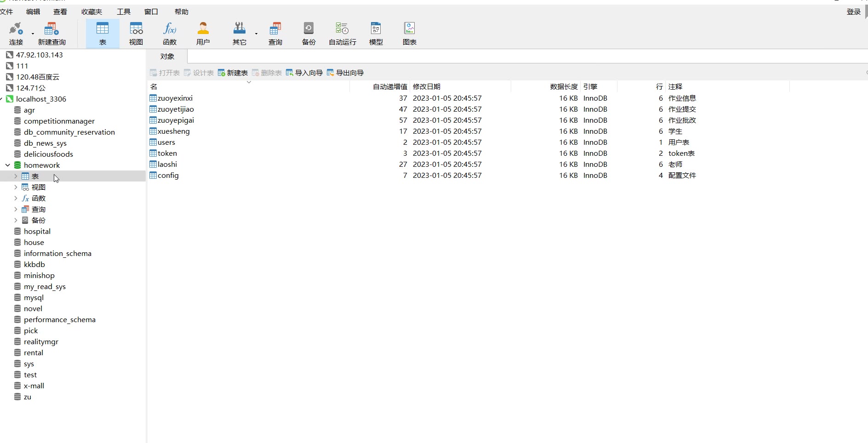Open the 自动运行 automation toolbar icon
The height and width of the screenshot is (443, 868).
point(343,34)
